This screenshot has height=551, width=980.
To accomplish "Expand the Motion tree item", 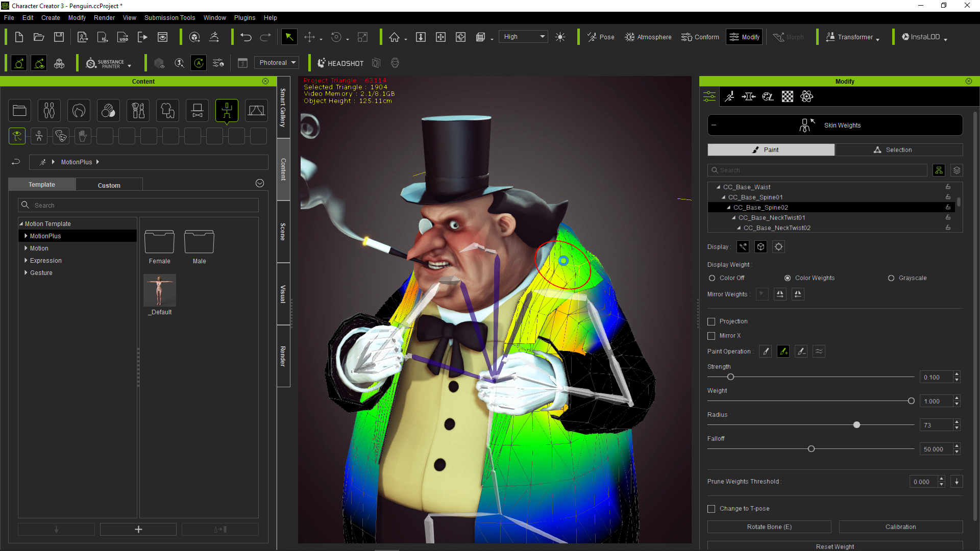I will pos(26,248).
